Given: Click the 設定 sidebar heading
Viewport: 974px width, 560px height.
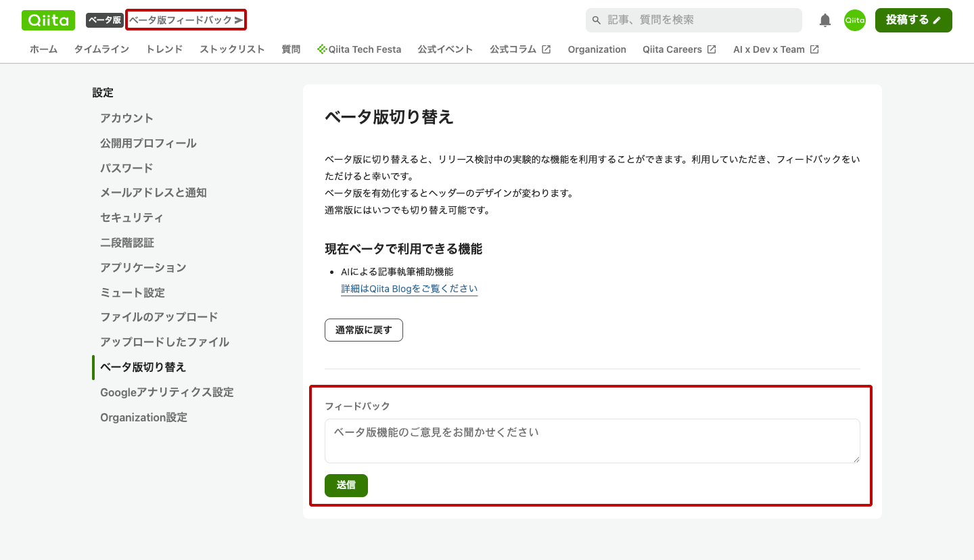Looking at the screenshot, I should click(x=103, y=93).
